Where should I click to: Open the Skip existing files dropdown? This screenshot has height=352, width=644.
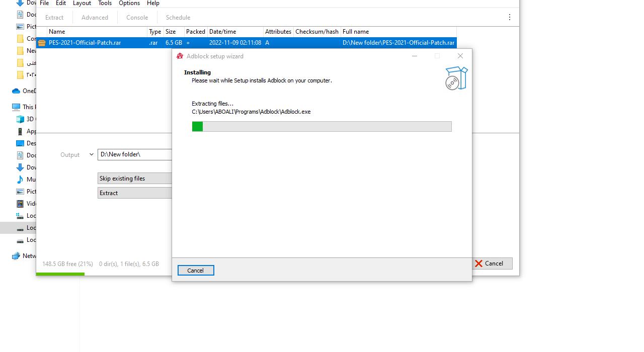click(134, 179)
